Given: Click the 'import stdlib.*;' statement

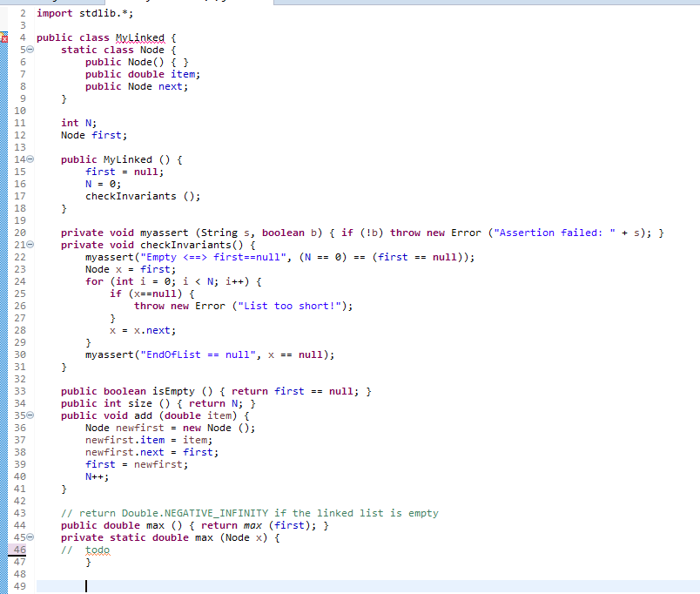Looking at the screenshot, I should tap(84, 13).
